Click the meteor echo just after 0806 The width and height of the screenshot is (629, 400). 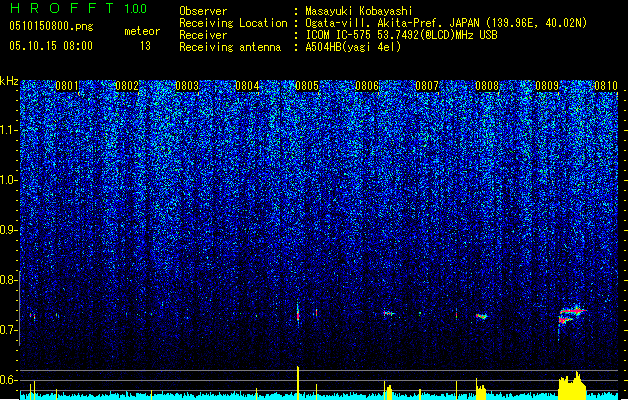coord(389,313)
